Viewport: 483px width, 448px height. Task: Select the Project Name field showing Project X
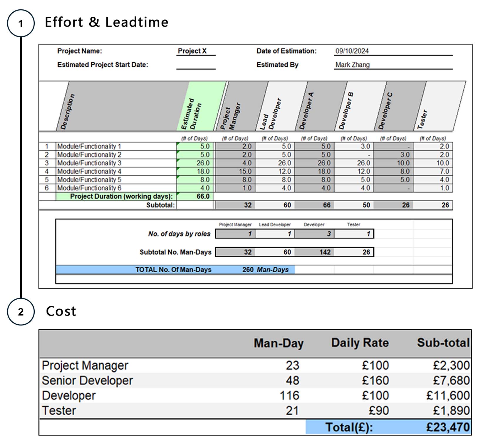[196, 51]
